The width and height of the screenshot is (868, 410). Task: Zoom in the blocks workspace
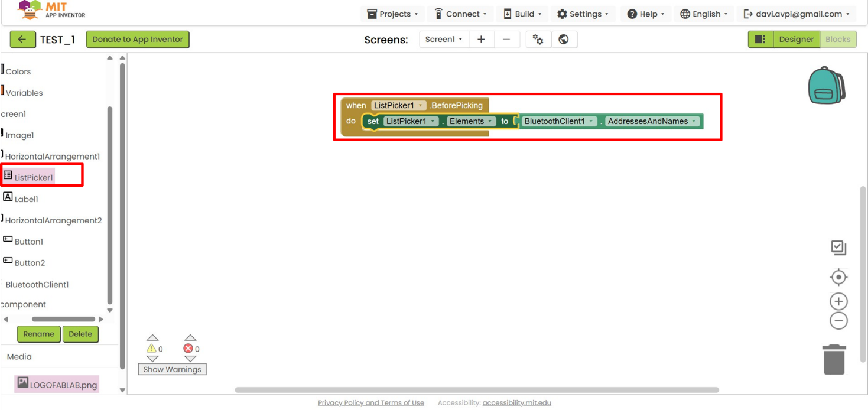click(838, 301)
